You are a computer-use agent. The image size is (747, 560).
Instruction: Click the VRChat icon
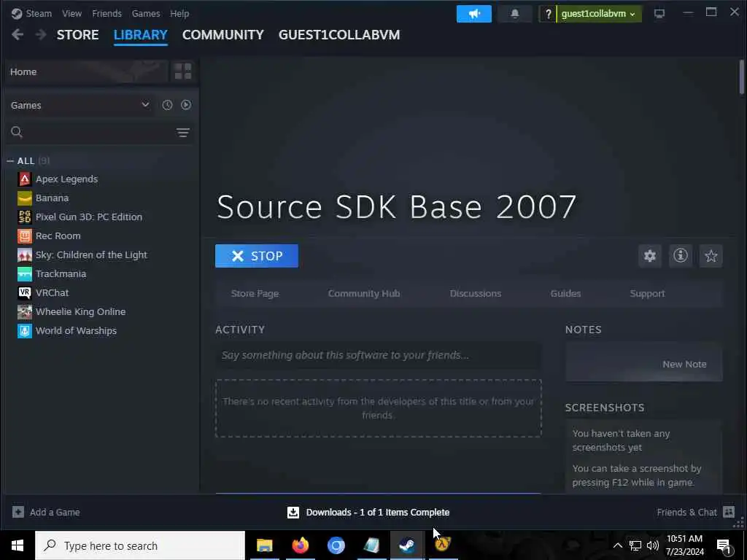(x=25, y=293)
